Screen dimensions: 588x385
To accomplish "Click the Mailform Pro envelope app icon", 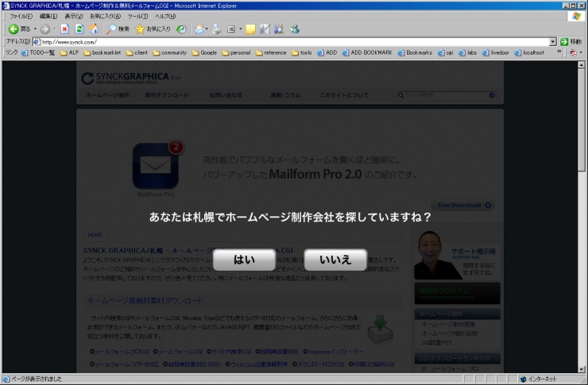I will [x=155, y=165].
